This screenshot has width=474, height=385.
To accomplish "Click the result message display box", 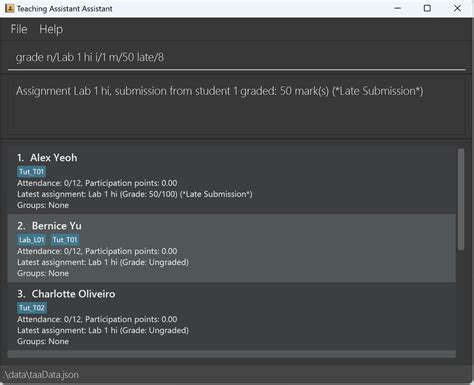I will coord(237,107).
